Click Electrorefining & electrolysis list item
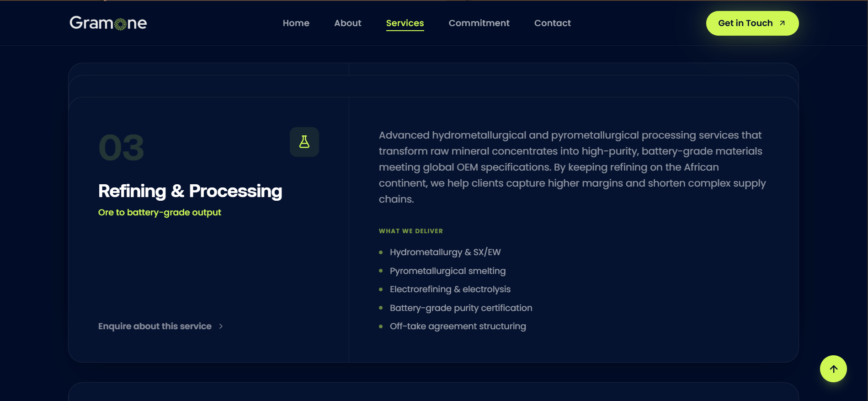The width and height of the screenshot is (868, 401). [x=450, y=289]
